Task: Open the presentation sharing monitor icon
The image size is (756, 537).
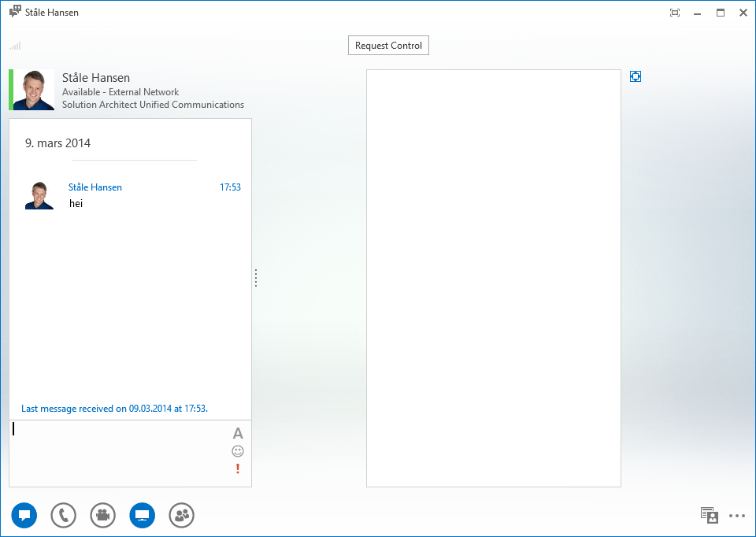Action: 143,515
